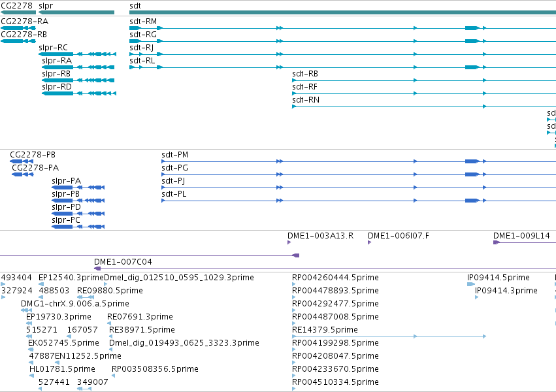Click the DME1-007C04 feature label
Viewport: 556px width, 392px height.
[x=123, y=261]
